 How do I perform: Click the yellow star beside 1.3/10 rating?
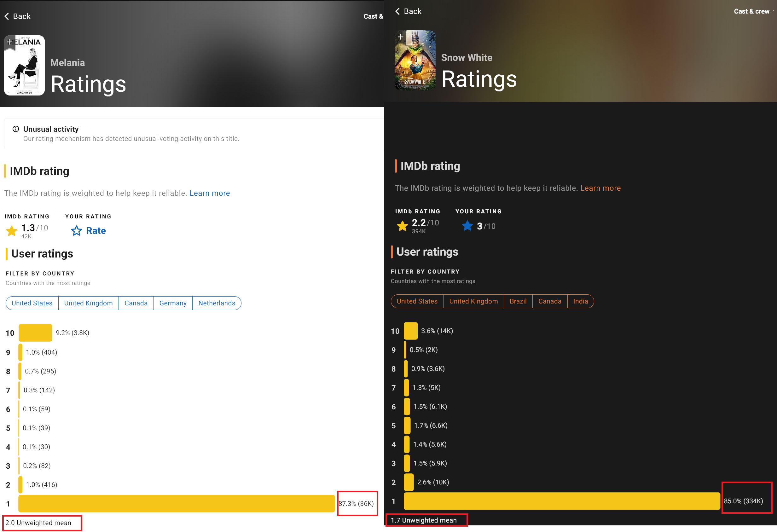point(12,231)
